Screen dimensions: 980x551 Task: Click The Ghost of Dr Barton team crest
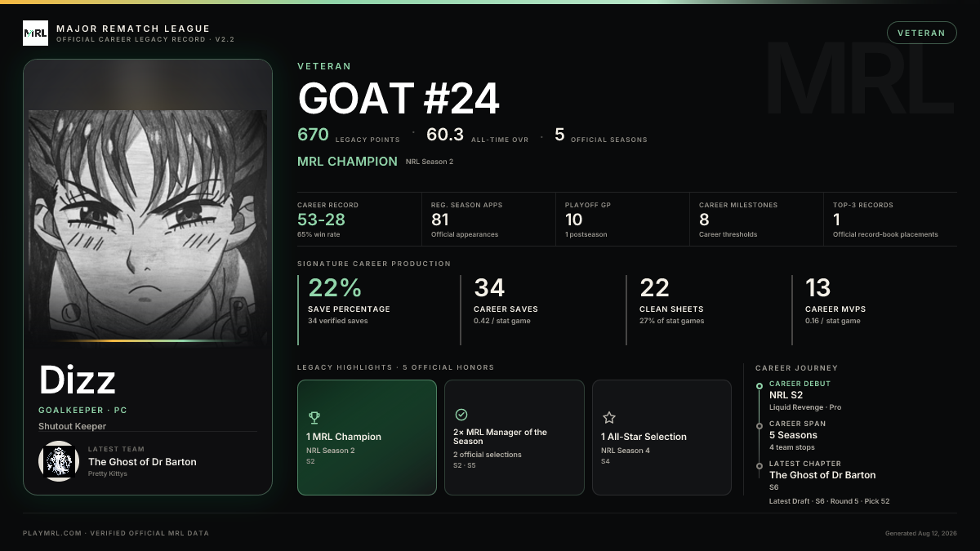point(59,461)
